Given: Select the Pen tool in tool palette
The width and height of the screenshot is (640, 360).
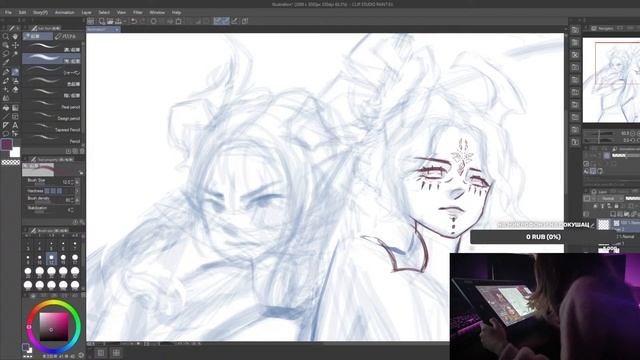Looking at the screenshot, I should point(6,72).
